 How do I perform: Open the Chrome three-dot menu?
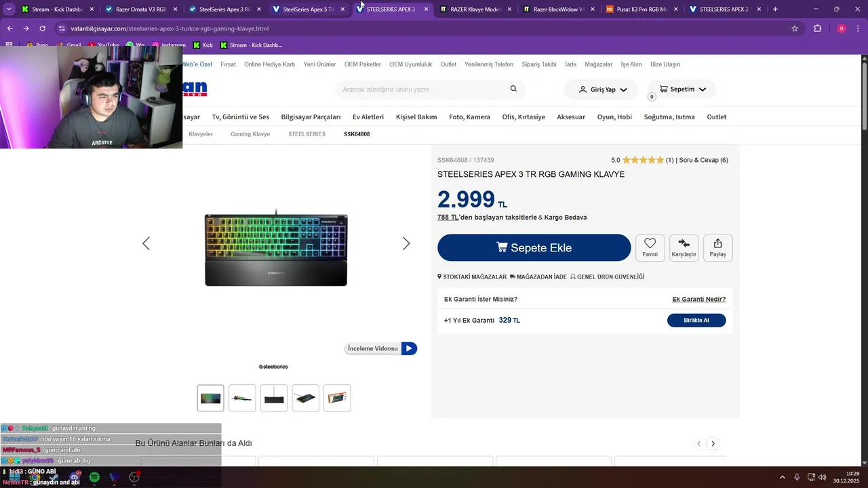pos(859,28)
